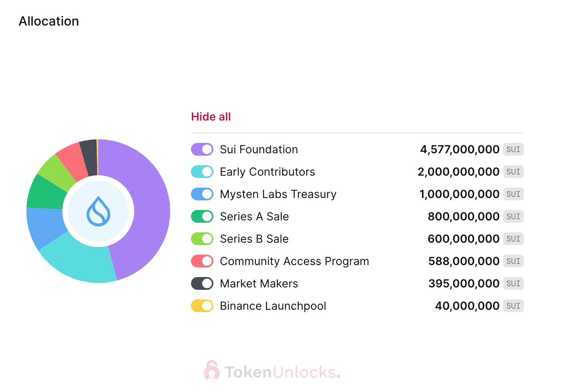Click the Hide all link

211,117
